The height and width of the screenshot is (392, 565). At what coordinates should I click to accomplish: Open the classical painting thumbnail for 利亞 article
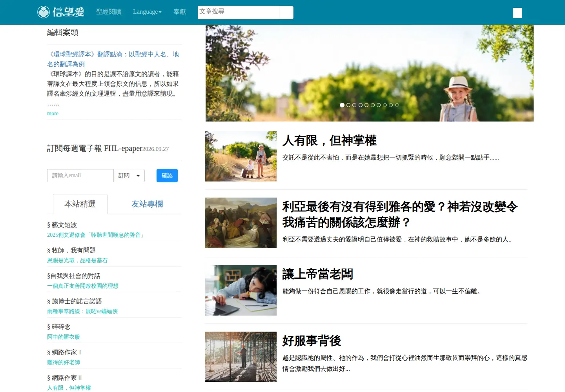pyautogui.click(x=241, y=223)
